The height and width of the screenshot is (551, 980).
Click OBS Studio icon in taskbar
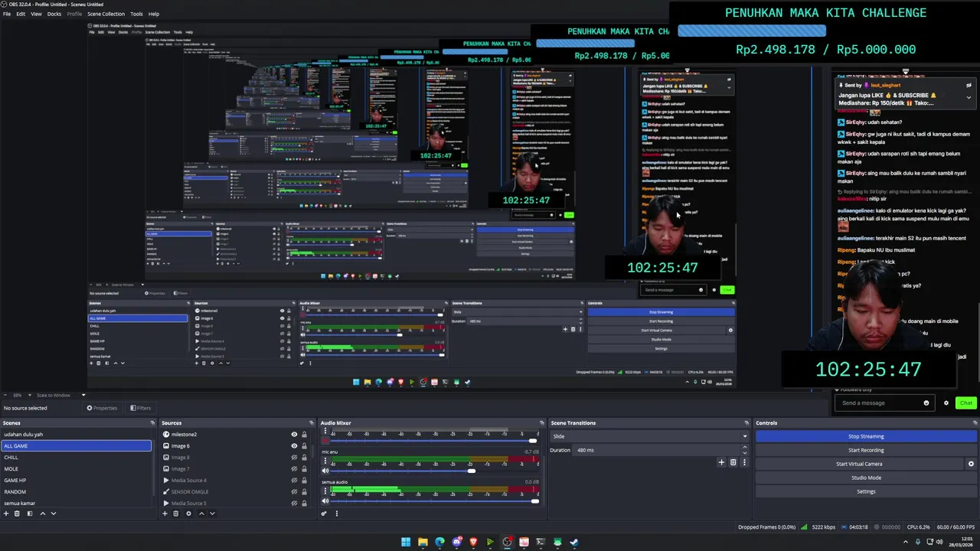coord(507,542)
